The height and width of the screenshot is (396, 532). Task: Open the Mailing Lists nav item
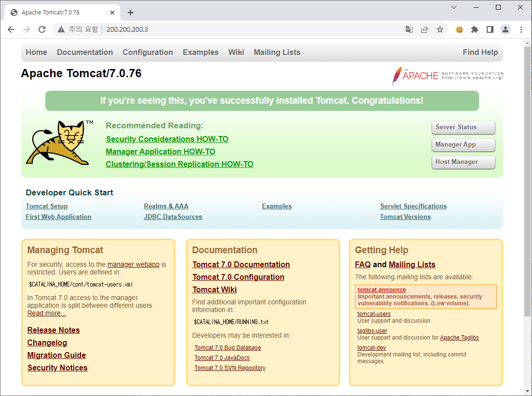point(277,52)
